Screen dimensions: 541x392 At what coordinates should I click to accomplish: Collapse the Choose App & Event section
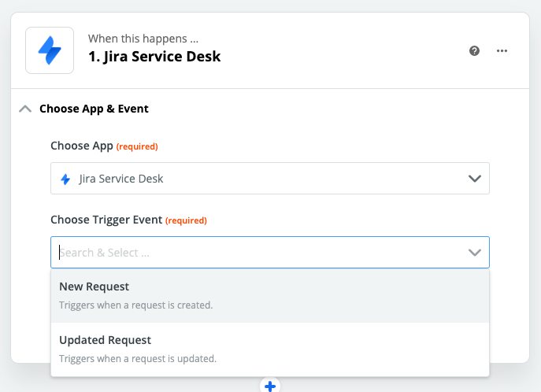(x=25, y=109)
